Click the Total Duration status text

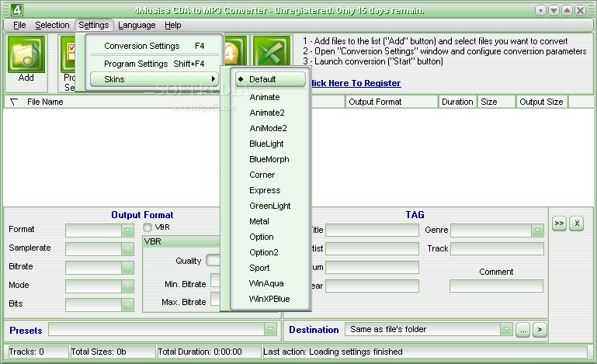pyautogui.click(x=200, y=352)
